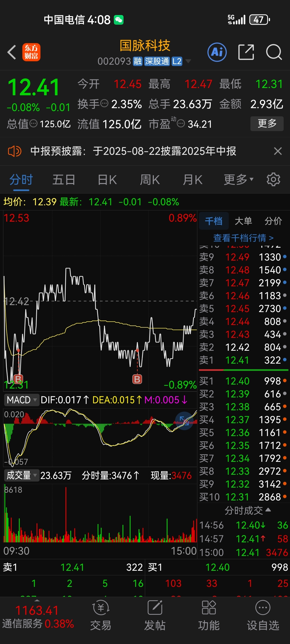Tap the intraday price chart area
290x644 pixels.
pyautogui.click(x=100, y=301)
